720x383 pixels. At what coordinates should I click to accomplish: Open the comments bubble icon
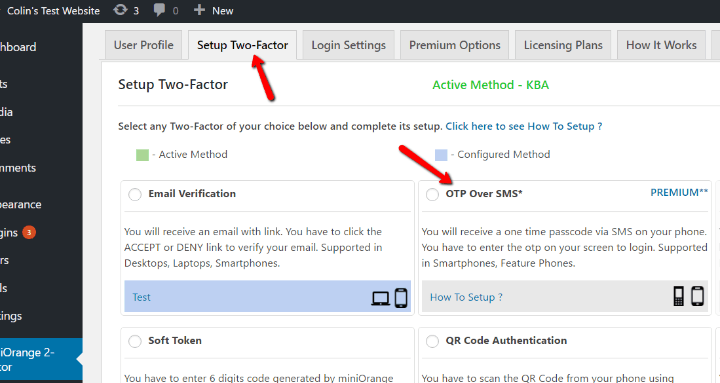[159, 10]
